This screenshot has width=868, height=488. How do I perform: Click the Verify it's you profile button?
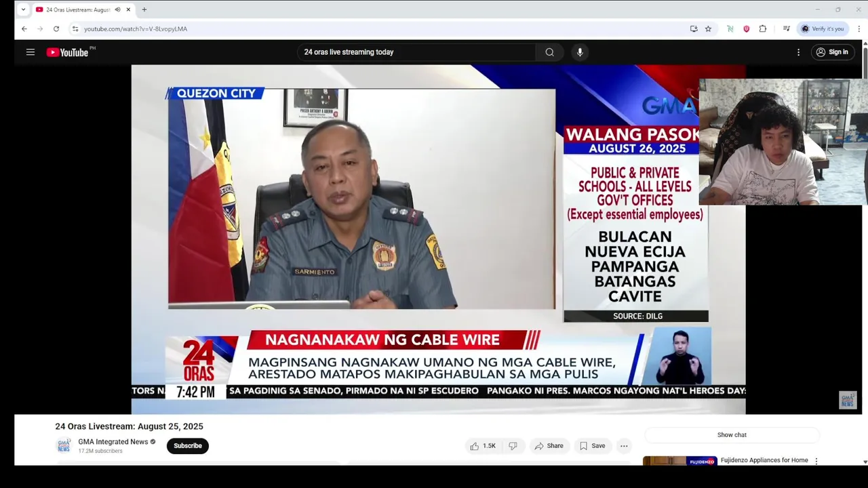coord(823,28)
